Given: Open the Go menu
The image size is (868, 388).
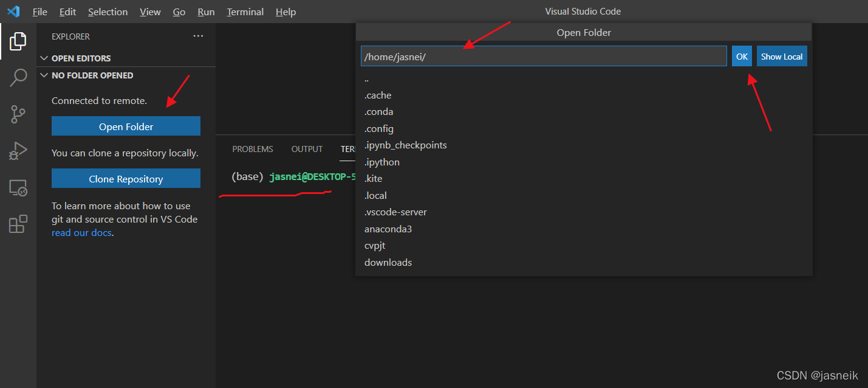Looking at the screenshot, I should [179, 12].
